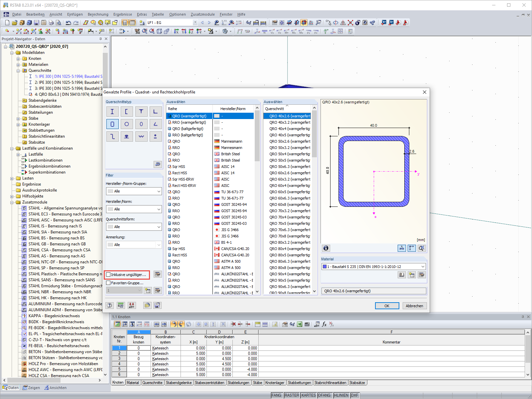Click the magnifier icon under the section graphic
The width and height of the screenshot is (532, 399).
click(421, 248)
